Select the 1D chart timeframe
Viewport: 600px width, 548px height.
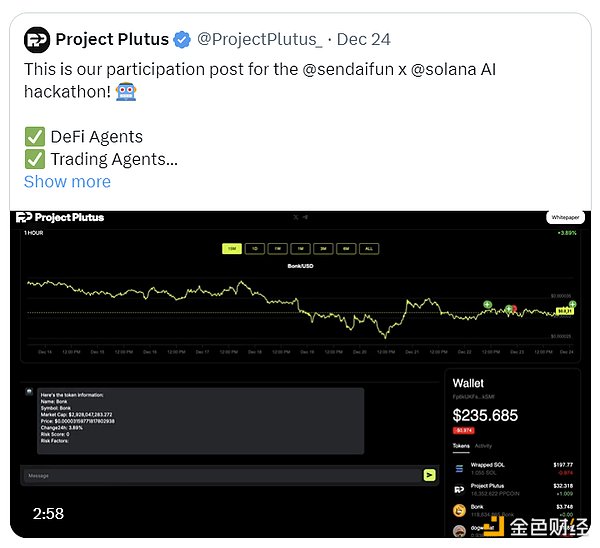[255, 248]
